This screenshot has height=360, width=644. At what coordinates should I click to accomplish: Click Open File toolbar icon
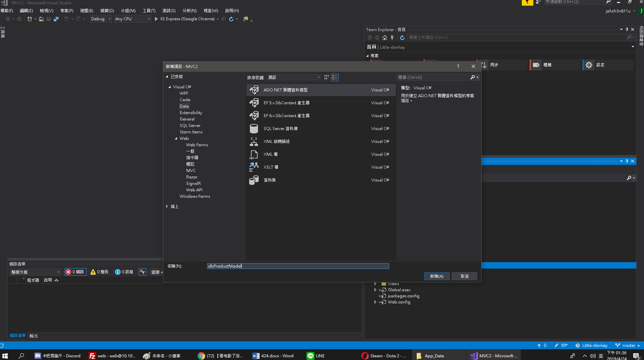(41, 19)
